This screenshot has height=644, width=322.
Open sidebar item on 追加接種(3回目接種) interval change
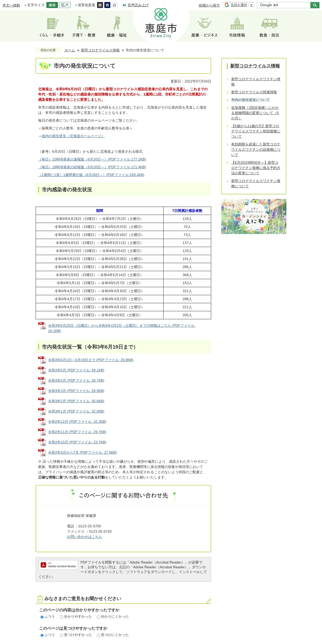click(255, 113)
